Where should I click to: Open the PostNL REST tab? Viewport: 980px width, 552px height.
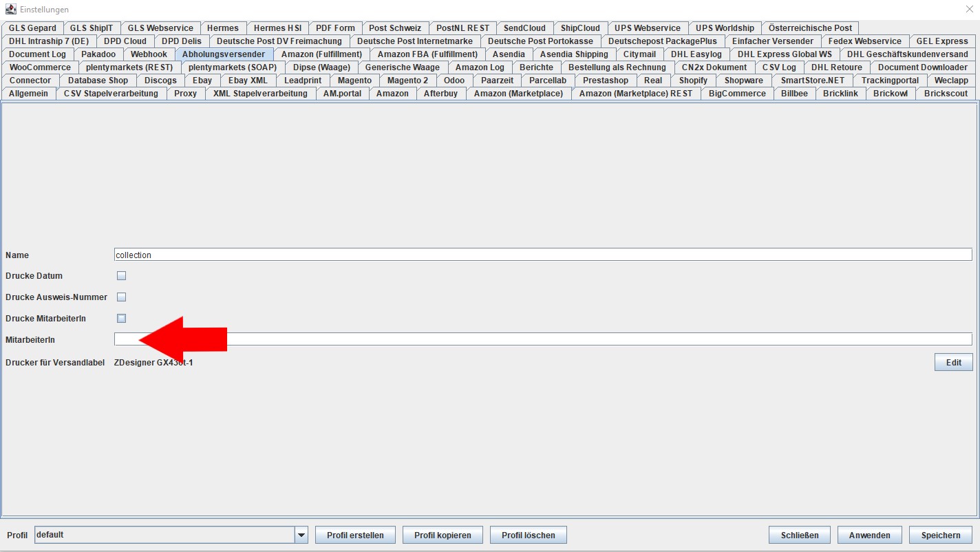462,28
